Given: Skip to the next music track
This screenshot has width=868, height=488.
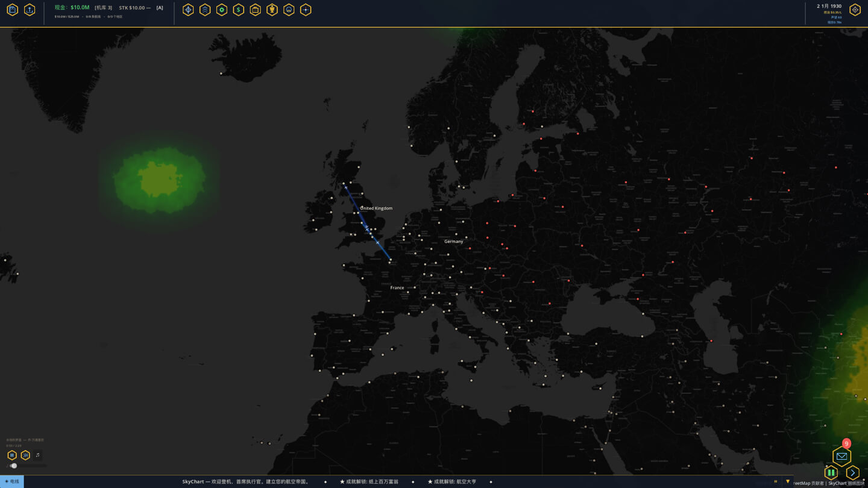Looking at the screenshot, I should pos(25,455).
